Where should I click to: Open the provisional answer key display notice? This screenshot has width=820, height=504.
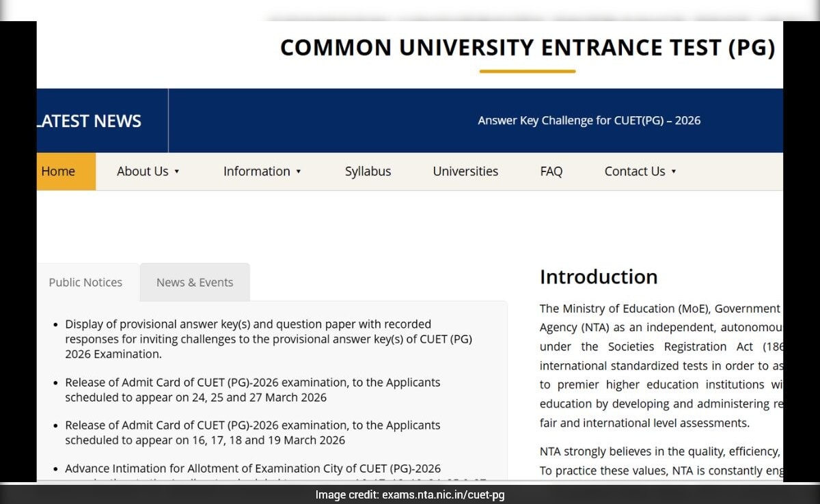pos(269,339)
